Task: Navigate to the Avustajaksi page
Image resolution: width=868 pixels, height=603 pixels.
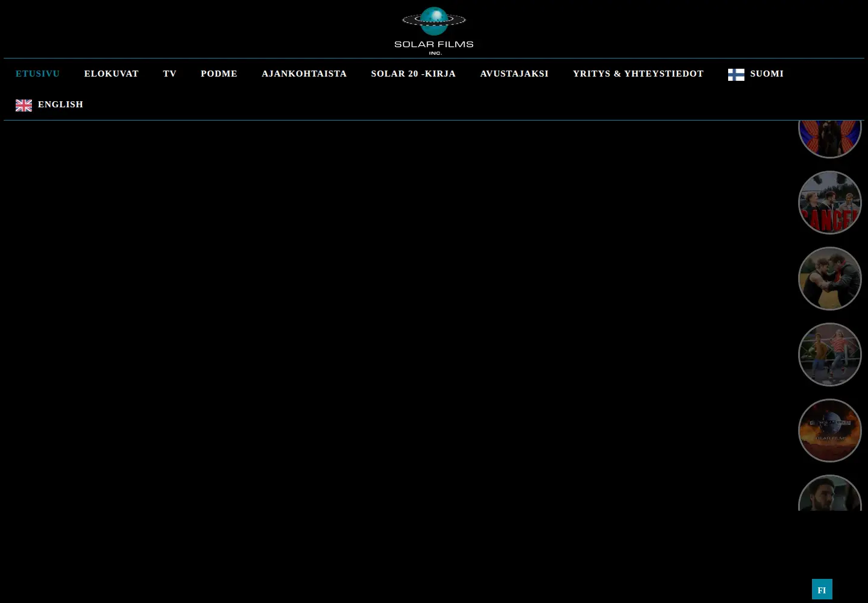Action: pos(514,74)
